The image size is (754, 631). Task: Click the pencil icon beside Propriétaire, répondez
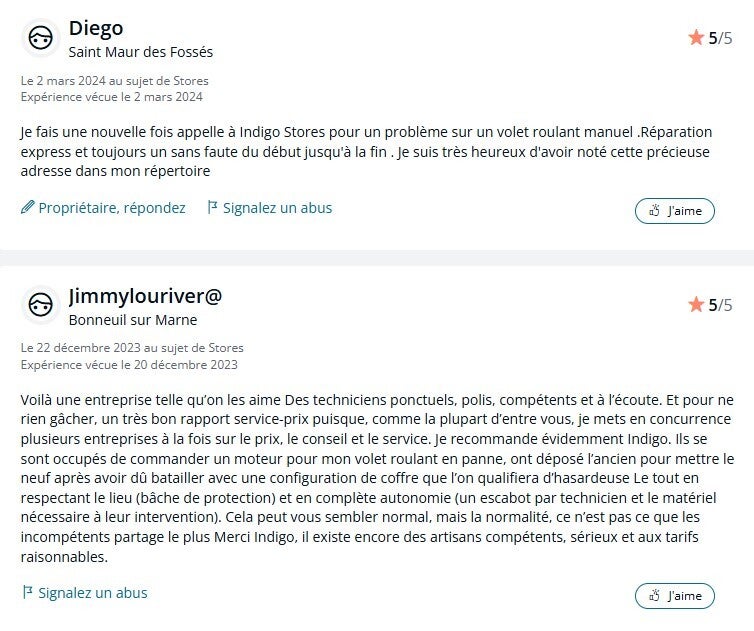pyautogui.click(x=27, y=208)
